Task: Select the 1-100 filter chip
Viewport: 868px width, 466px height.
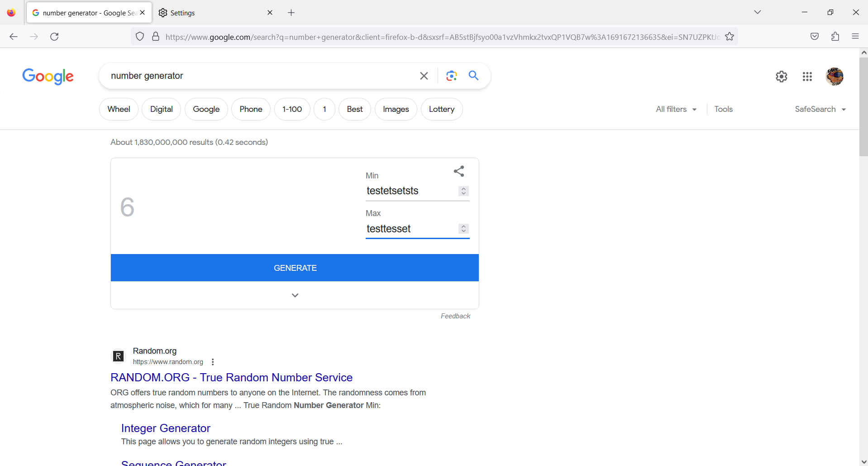Action: click(292, 109)
